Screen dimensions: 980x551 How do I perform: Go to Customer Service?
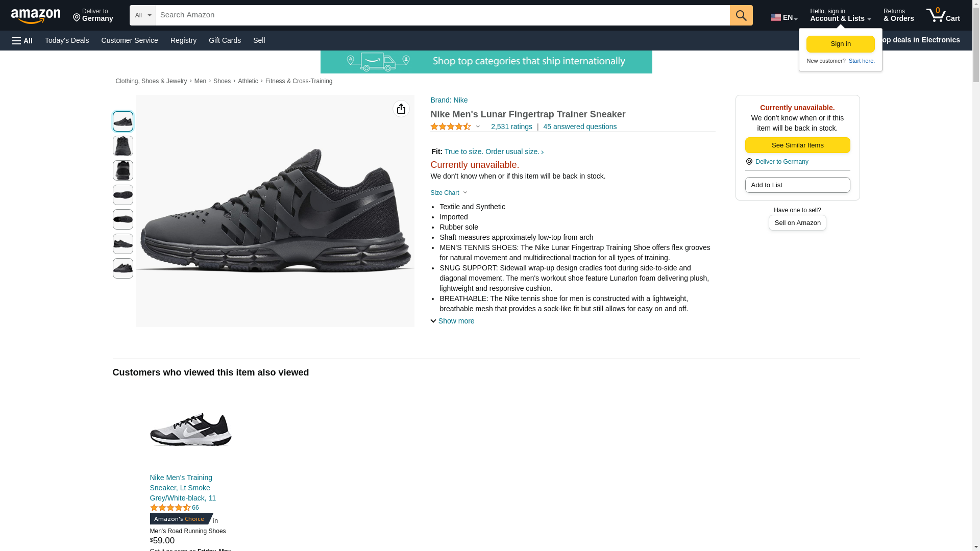[130, 40]
